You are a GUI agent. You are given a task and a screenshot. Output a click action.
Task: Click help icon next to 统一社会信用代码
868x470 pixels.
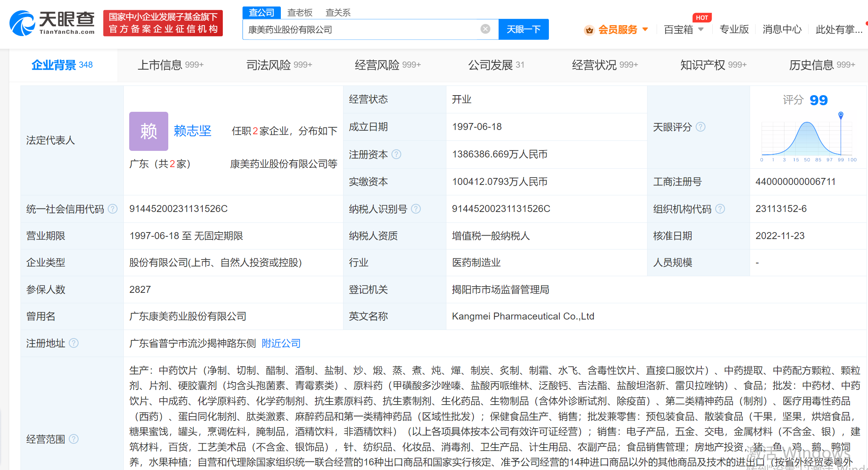[113, 209]
